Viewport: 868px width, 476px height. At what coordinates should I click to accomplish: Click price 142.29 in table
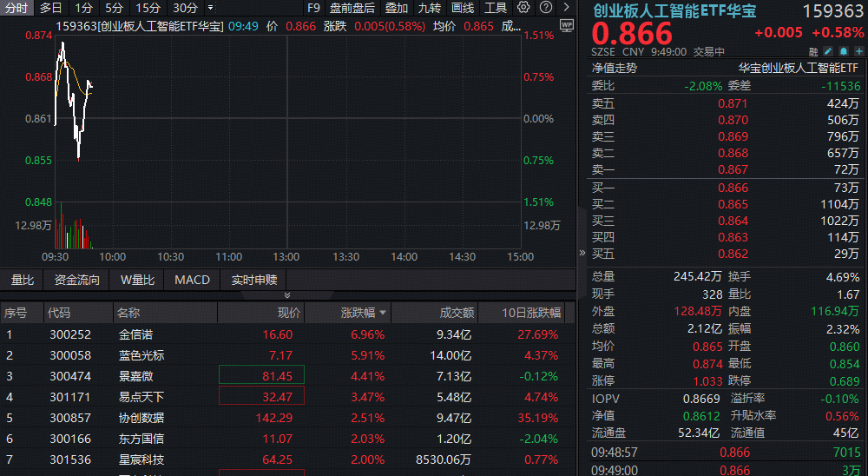pyautogui.click(x=274, y=418)
